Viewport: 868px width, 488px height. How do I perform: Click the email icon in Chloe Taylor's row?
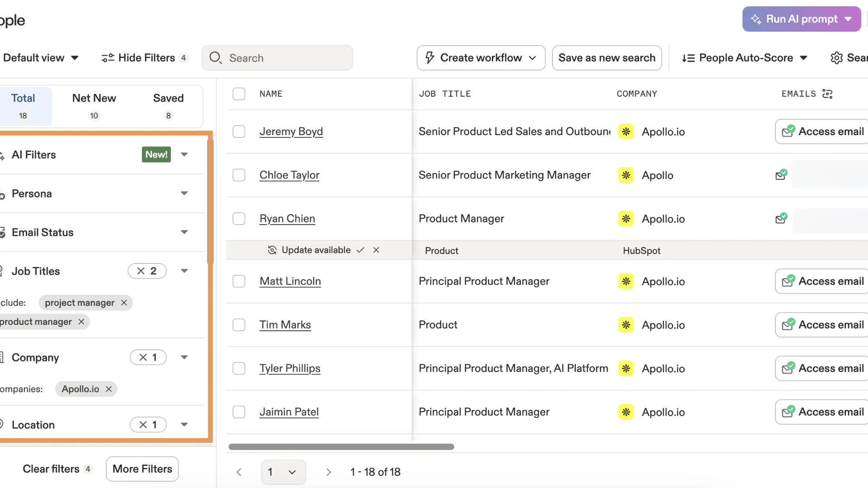click(x=781, y=175)
